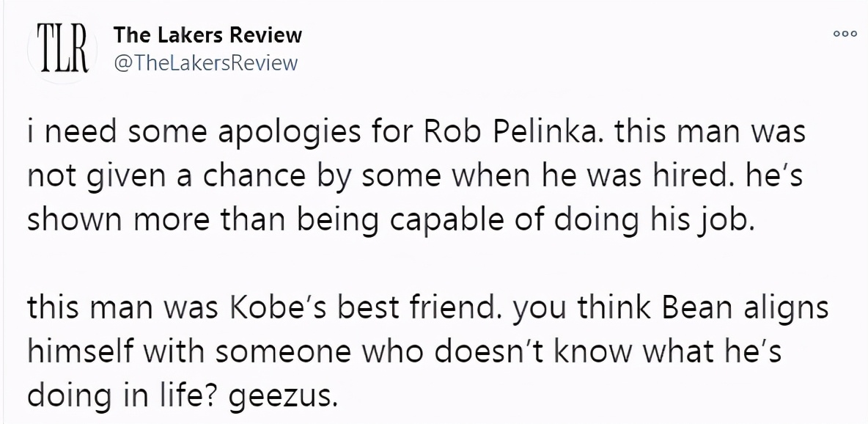
Task: Open the three-dot more options menu
Action: [x=845, y=33]
